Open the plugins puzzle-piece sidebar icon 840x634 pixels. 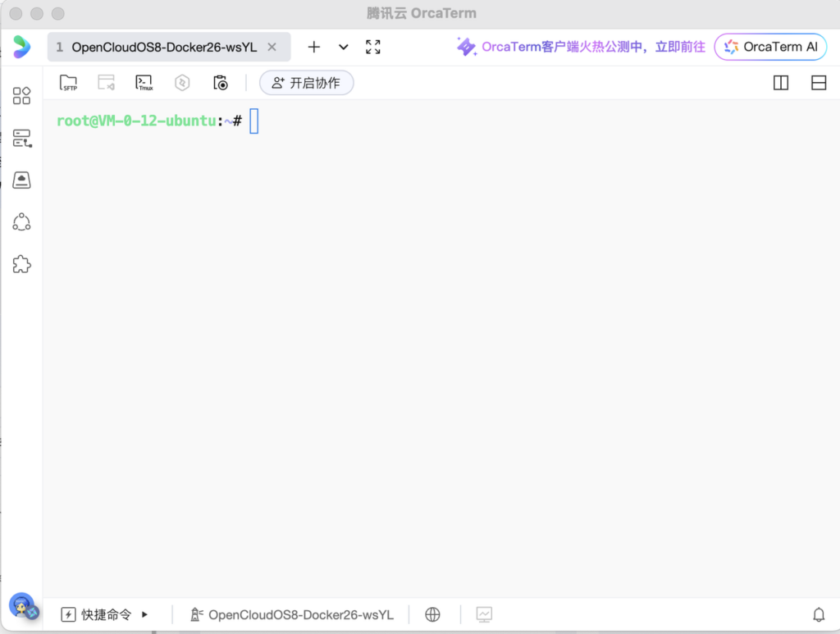[22, 264]
